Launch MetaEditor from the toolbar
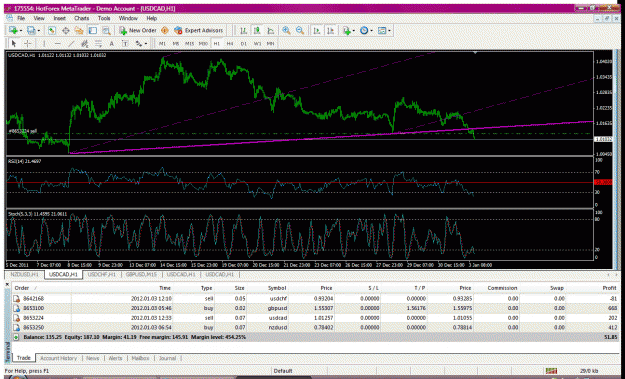The height and width of the screenshot is (379, 625). (165, 30)
